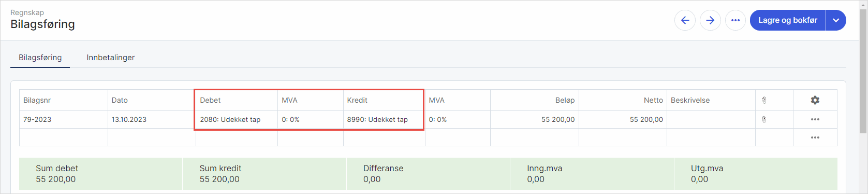Select the Bilagsføring tab
This screenshot has width=868, height=194.
pyautogui.click(x=40, y=58)
